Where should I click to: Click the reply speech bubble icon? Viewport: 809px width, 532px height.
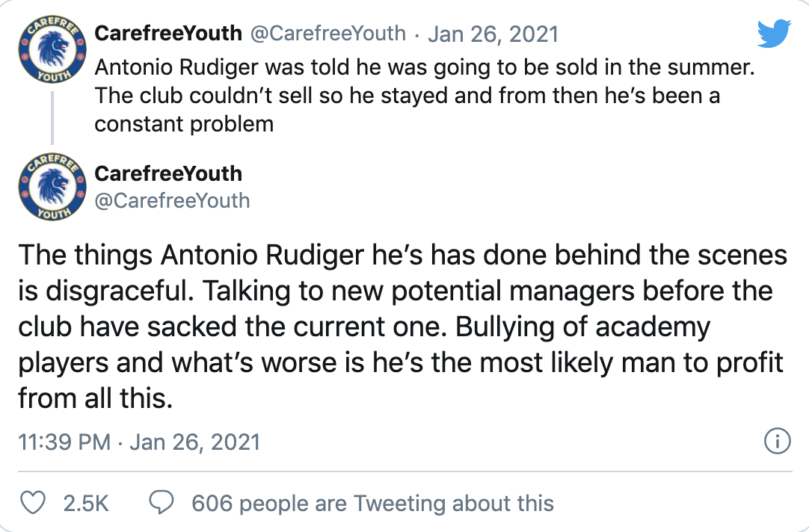point(162,503)
